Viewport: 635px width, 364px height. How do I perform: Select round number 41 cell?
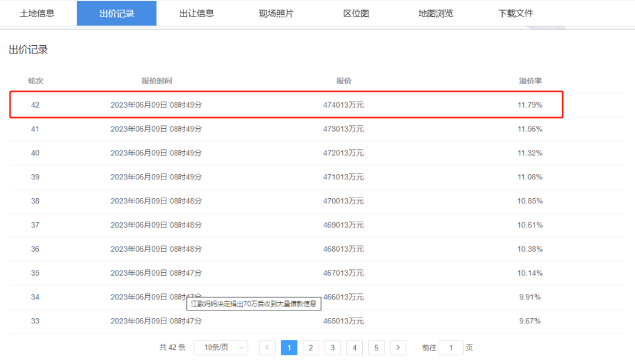pyautogui.click(x=35, y=129)
